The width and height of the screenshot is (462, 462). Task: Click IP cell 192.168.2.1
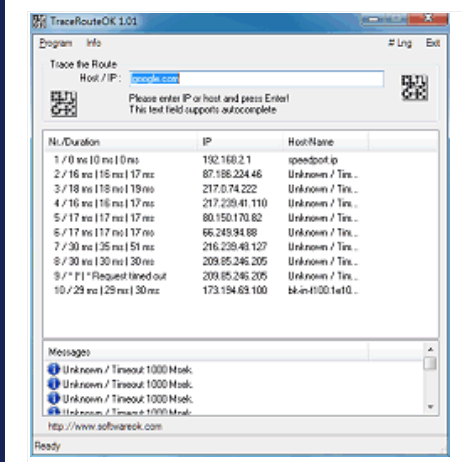[x=227, y=160]
